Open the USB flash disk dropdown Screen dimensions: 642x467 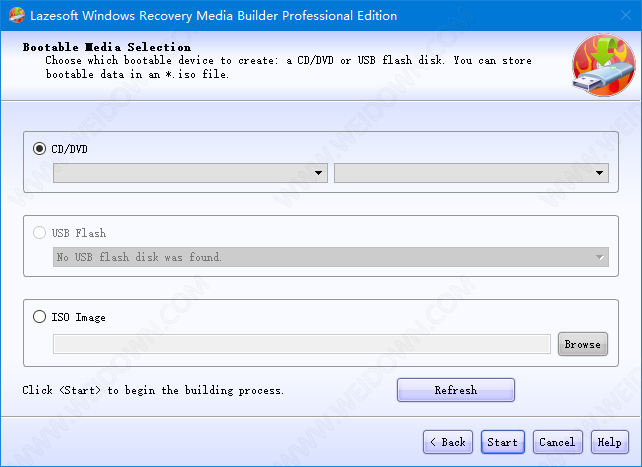[x=330, y=257]
